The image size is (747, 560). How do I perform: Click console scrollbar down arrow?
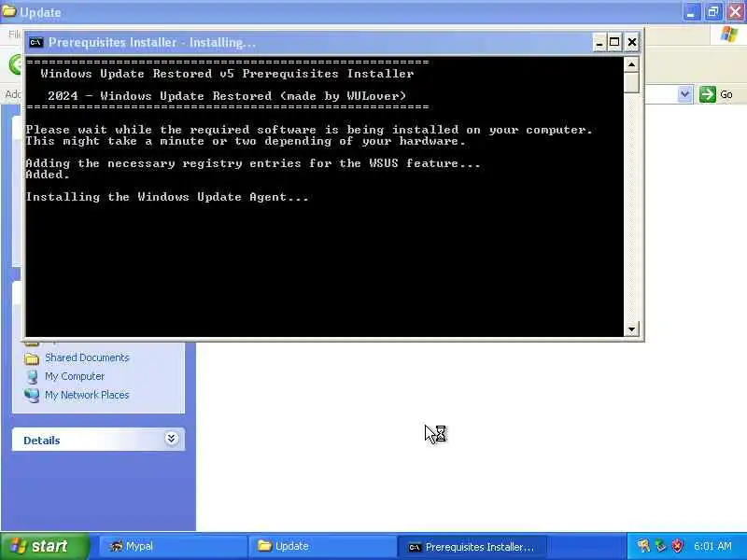pos(631,329)
